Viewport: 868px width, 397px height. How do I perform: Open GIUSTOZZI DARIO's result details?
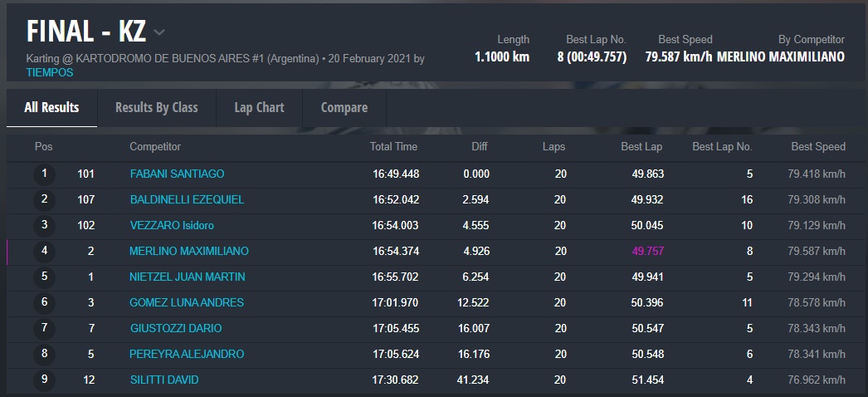point(175,329)
